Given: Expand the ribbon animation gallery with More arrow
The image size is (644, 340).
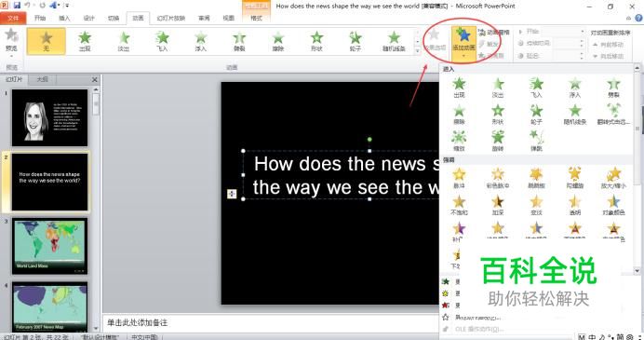Looking at the screenshot, I should pyautogui.click(x=418, y=51).
